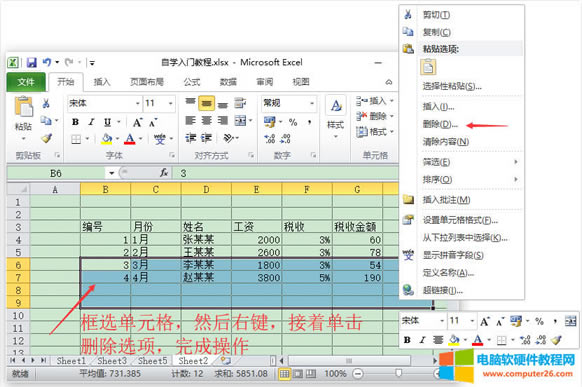Viewport: 582px width, 387px height.
Task: Align text left in ribbon
Action: point(190,120)
